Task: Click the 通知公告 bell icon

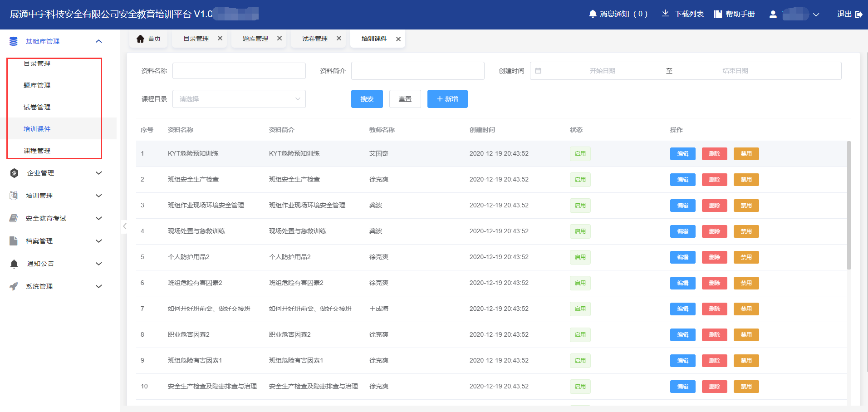Action: click(14, 264)
